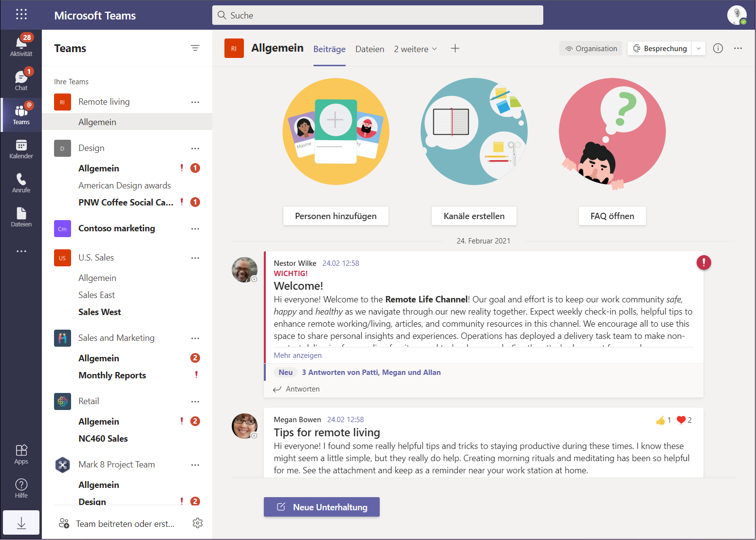
Task: Click in the Suche search box
Action: point(378,15)
